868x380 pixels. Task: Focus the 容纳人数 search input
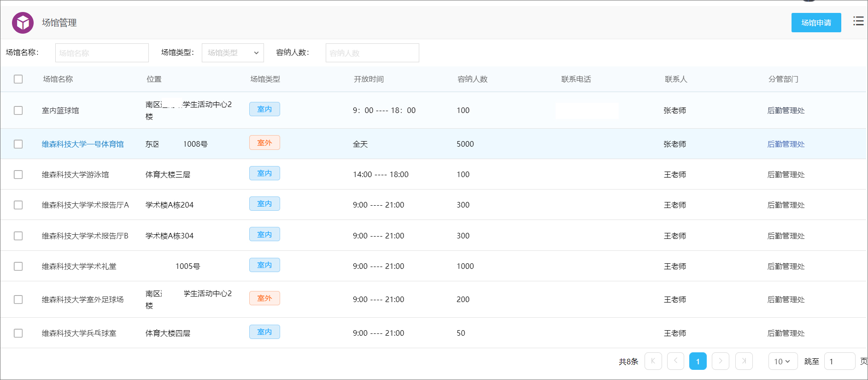point(372,53)
